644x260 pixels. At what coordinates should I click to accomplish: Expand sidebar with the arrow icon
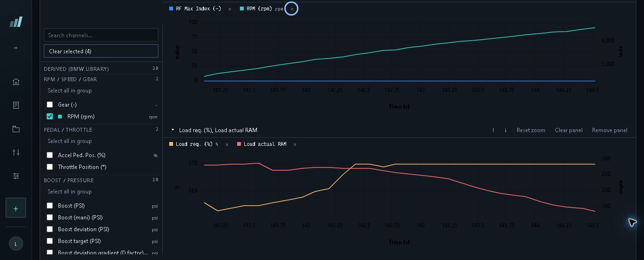(16, 48)
